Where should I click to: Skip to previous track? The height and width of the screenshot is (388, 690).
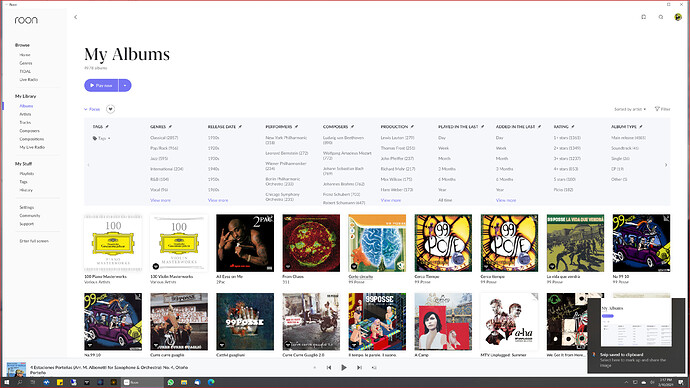(329, 368)
